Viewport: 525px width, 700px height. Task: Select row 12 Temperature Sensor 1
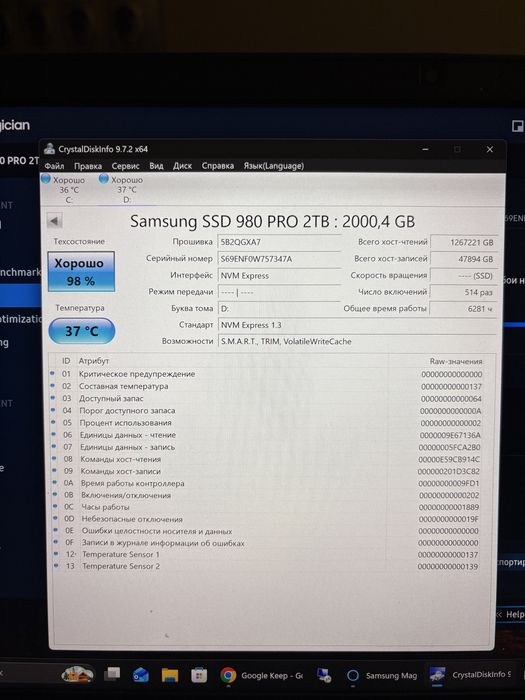point(266,554)
